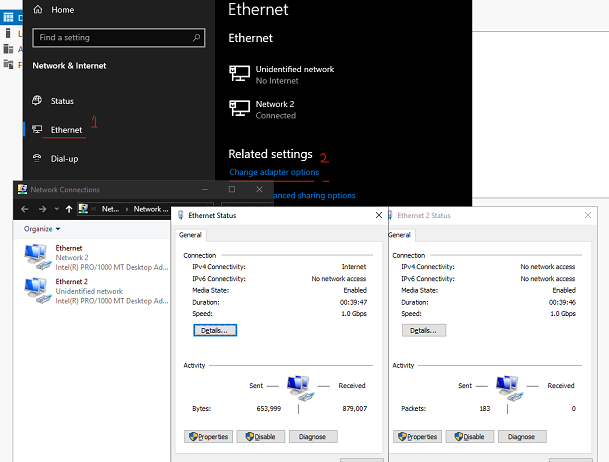Viewport: 609px width, 462px height.
Task: Click Duration value 00:39:46
Action: (562, 302)
